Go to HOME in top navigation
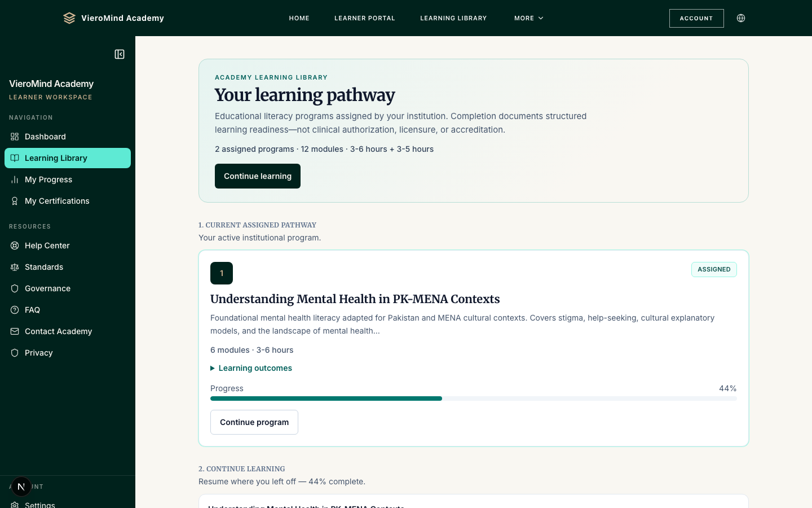The width and height of the screenshot is (812, 508). (299, 18)
